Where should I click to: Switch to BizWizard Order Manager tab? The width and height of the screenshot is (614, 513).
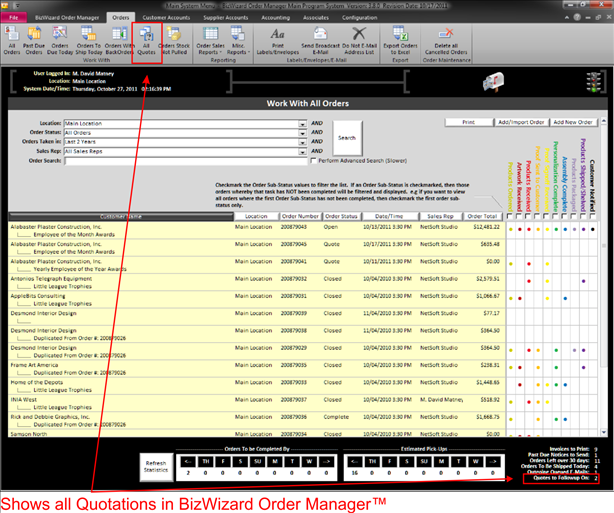tap(67, 18)
